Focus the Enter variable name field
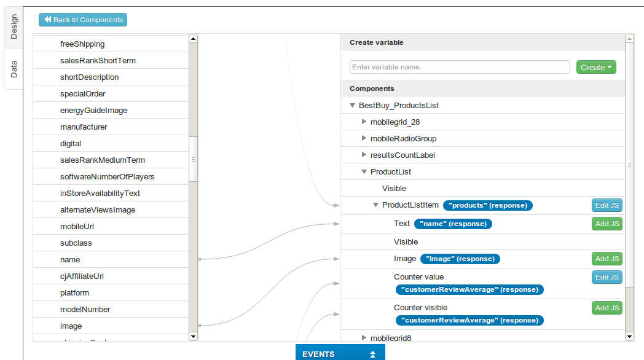The height and width of the screenshot is (360, 644). coord(460,67)
